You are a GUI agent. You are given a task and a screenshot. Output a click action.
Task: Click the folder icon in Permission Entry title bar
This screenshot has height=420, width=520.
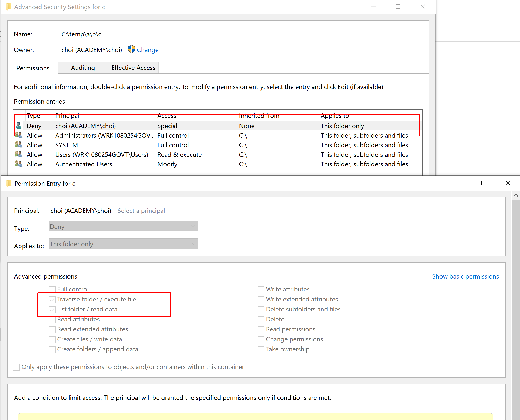click(9, 183)
